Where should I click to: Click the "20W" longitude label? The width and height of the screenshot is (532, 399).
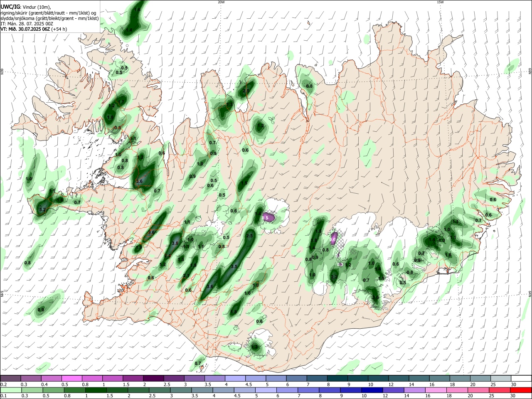click(221, 2)
